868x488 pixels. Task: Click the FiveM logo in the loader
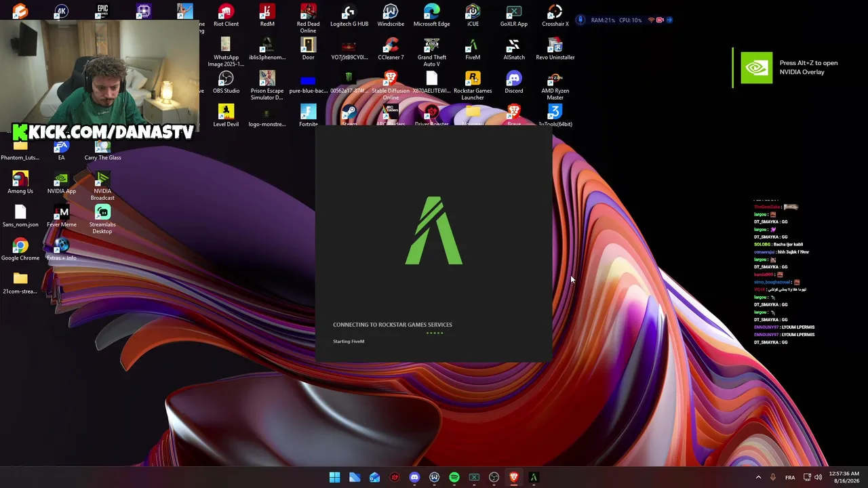click(434, 230)
